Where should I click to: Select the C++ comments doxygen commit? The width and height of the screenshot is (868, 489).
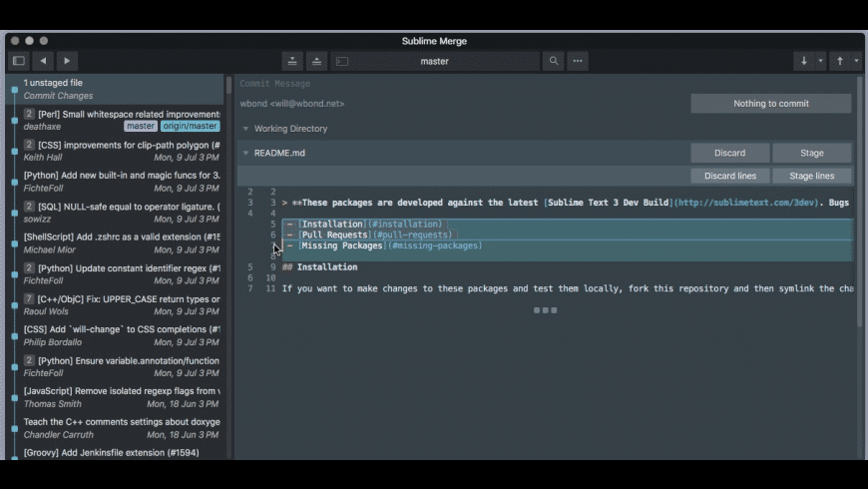(115, 428)
